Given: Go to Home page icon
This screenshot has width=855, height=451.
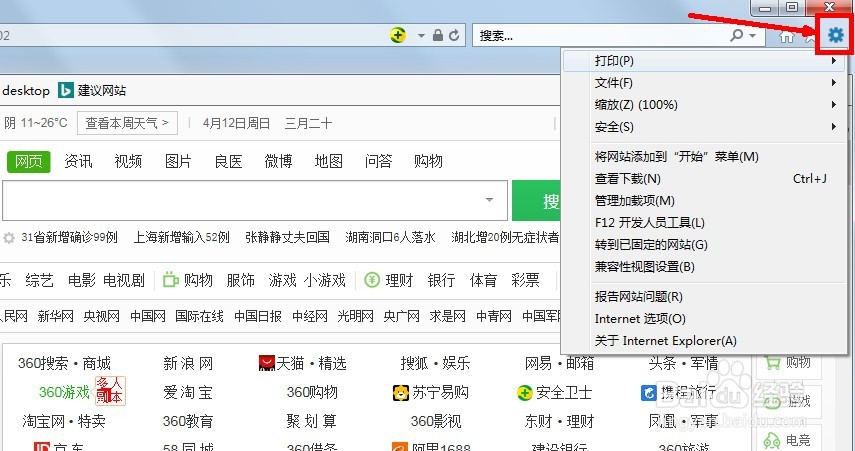Looking at the screenshot, I should (786, 36).
